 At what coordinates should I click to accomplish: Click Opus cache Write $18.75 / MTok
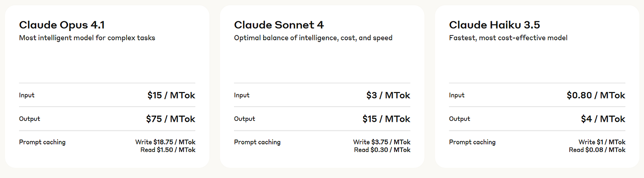pyautogui.click(x=165, y=142)
